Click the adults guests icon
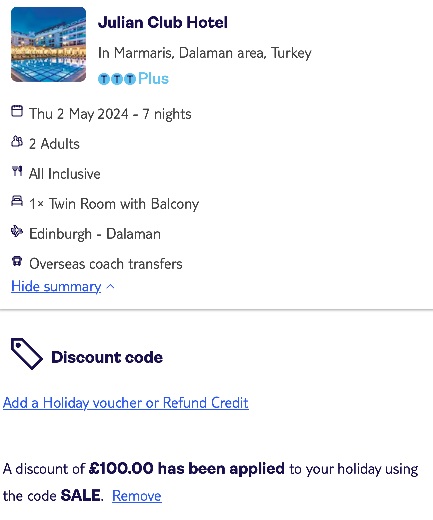The height and width of the screenshot is (520, 433). 17,141
